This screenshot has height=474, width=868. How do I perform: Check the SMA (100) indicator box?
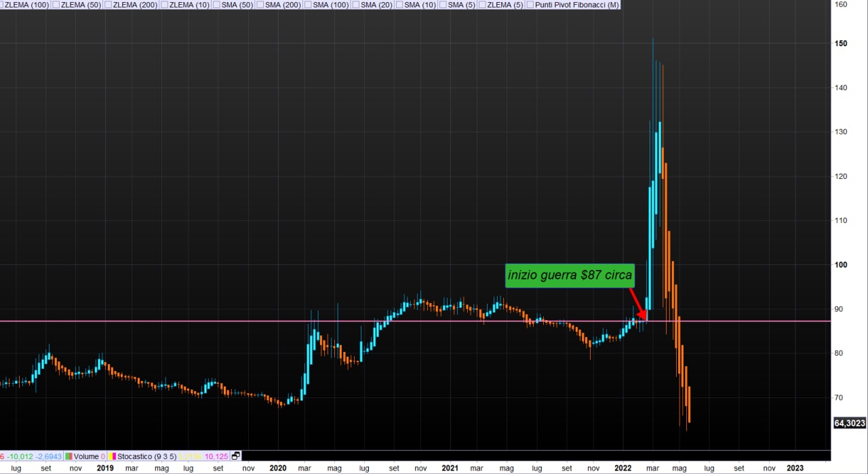(x=308, y=5)
